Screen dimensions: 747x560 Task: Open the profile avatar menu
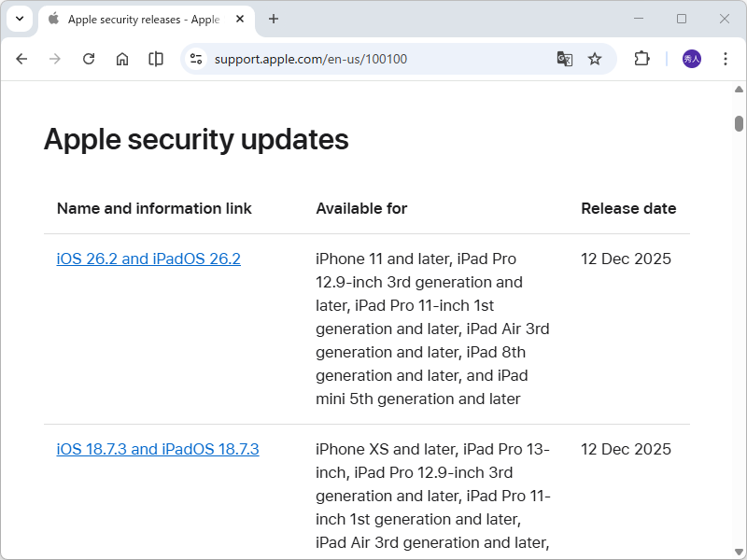(x=692, y=59)
